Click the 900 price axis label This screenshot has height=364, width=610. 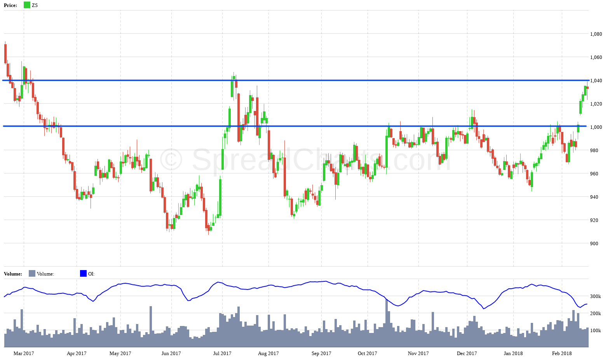point(594,244)
